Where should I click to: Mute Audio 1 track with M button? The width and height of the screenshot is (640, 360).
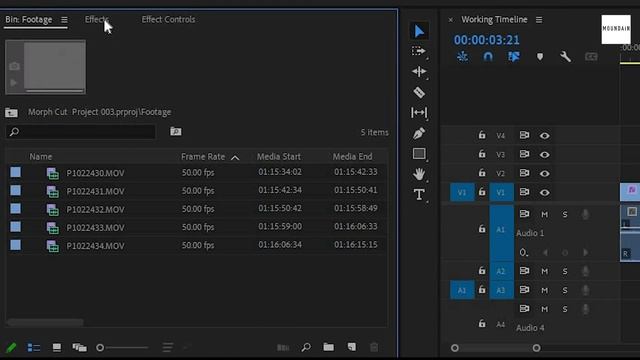[x=544, y=214]
